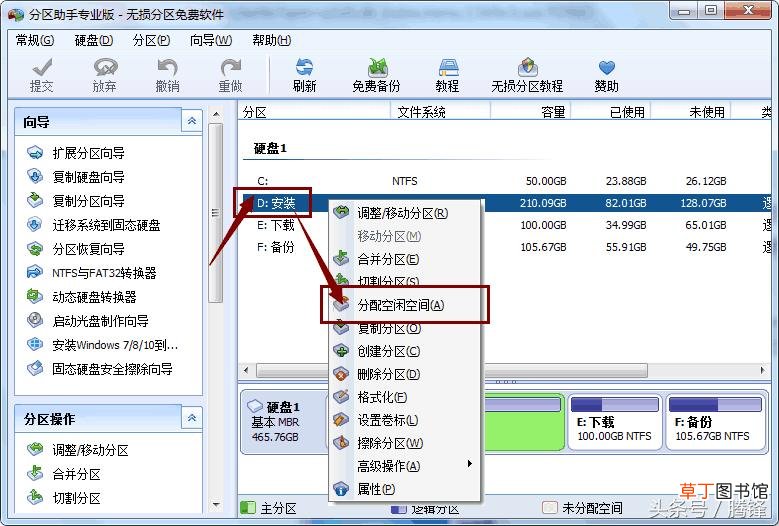Select the C: partition row
Viewport: 779px width, 526px height.
[x=505, y=181]
